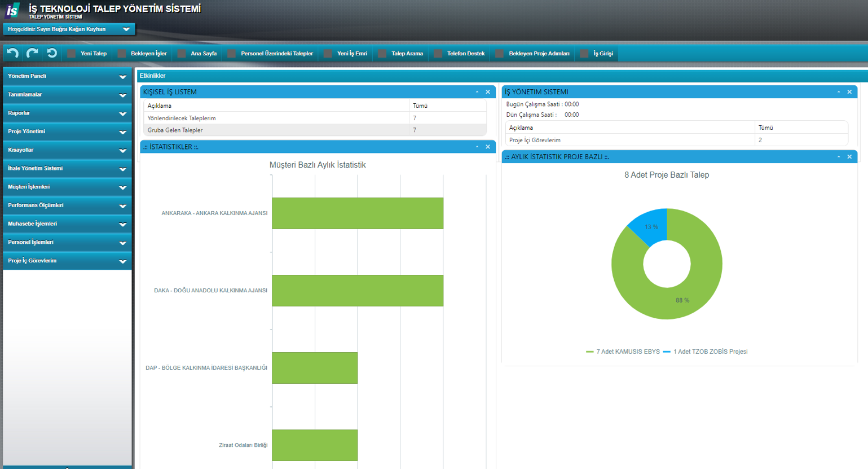Close the Aylık İstatistik Proje Bazlı panel
This screenshot has width=868, height=469.
pyautogui.click(x=849, y=157)
